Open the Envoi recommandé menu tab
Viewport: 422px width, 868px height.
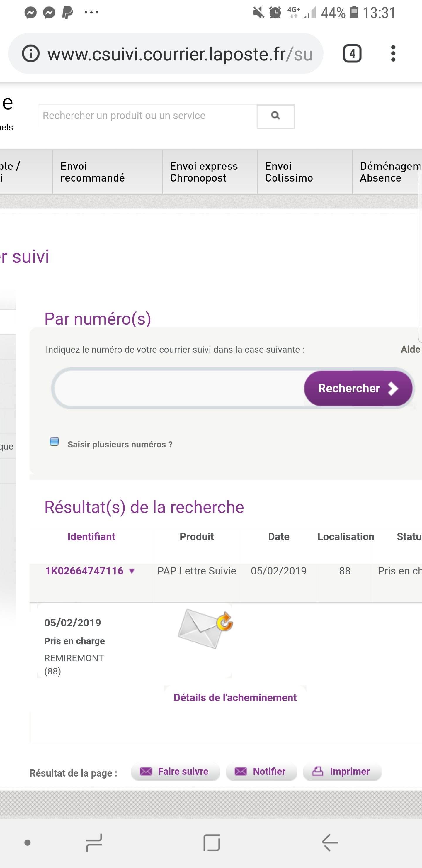(x=108, y=172)
